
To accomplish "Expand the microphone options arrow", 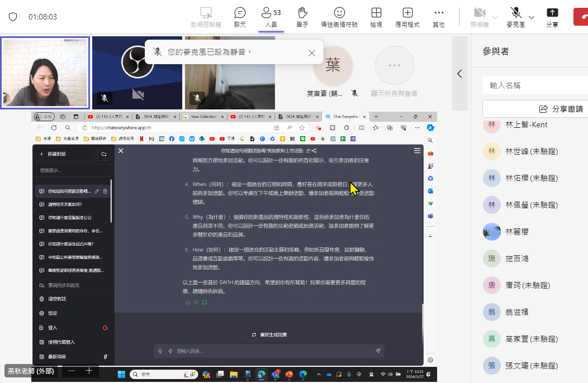I will 532,17.
